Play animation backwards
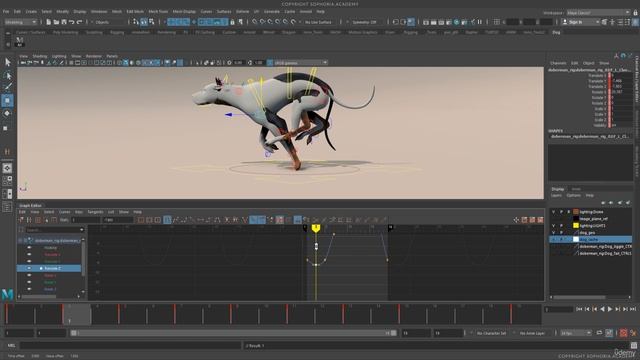Image resolution: width=640 pixels, height=360 pixels. tap(602, 309)
